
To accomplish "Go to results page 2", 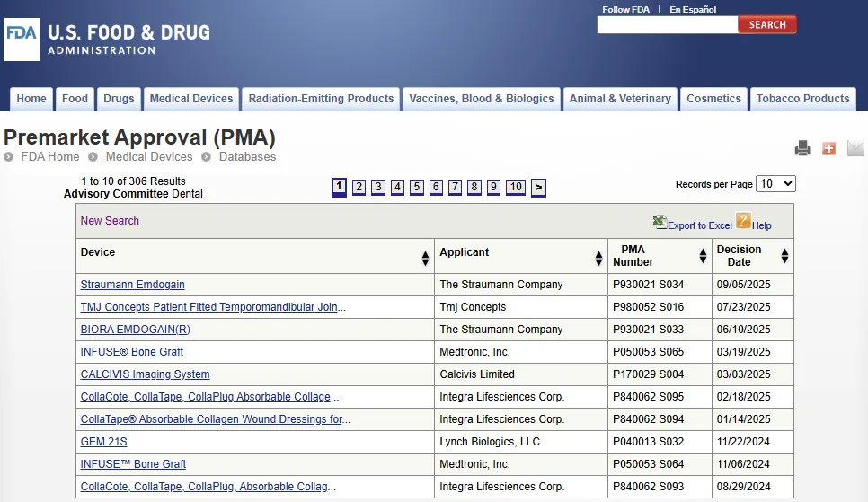I will (x=359, y=187).
